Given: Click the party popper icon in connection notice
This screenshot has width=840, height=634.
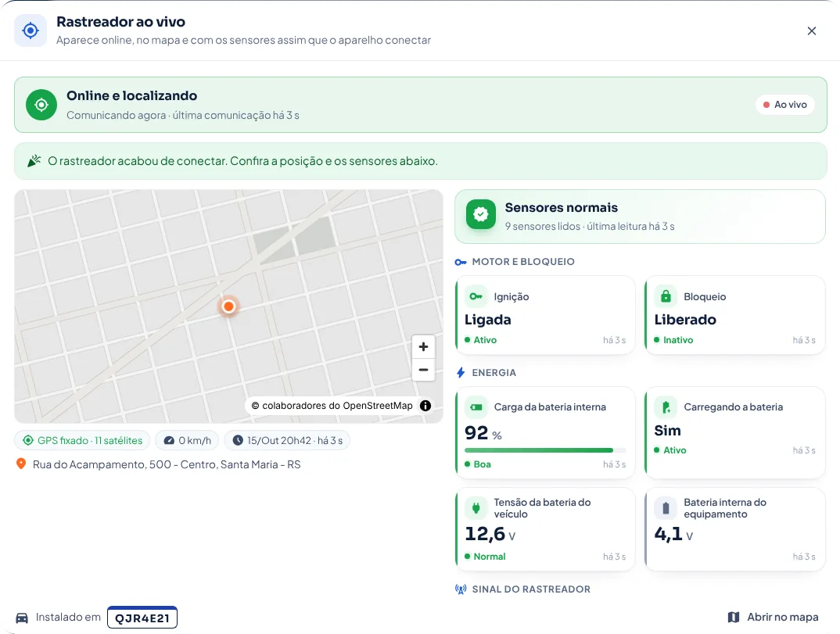Looking at the screenshot, I should 34,160.
